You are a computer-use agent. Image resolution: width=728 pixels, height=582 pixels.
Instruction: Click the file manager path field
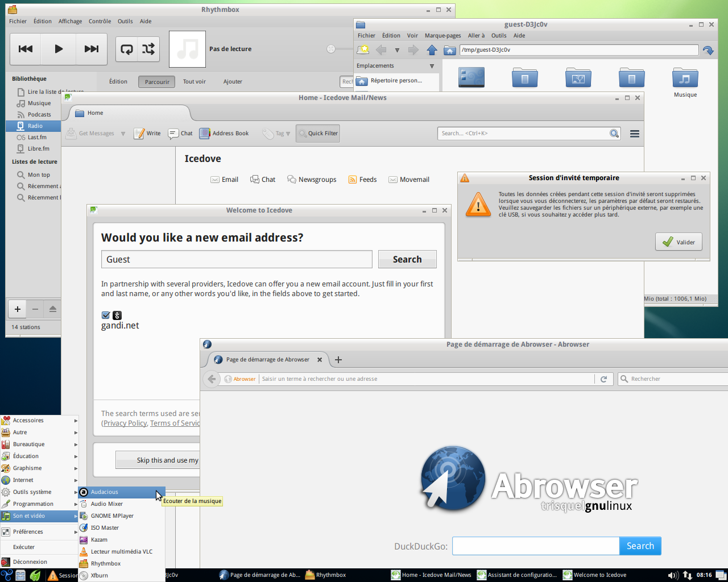pyautogui.click(x=578, y=50)
